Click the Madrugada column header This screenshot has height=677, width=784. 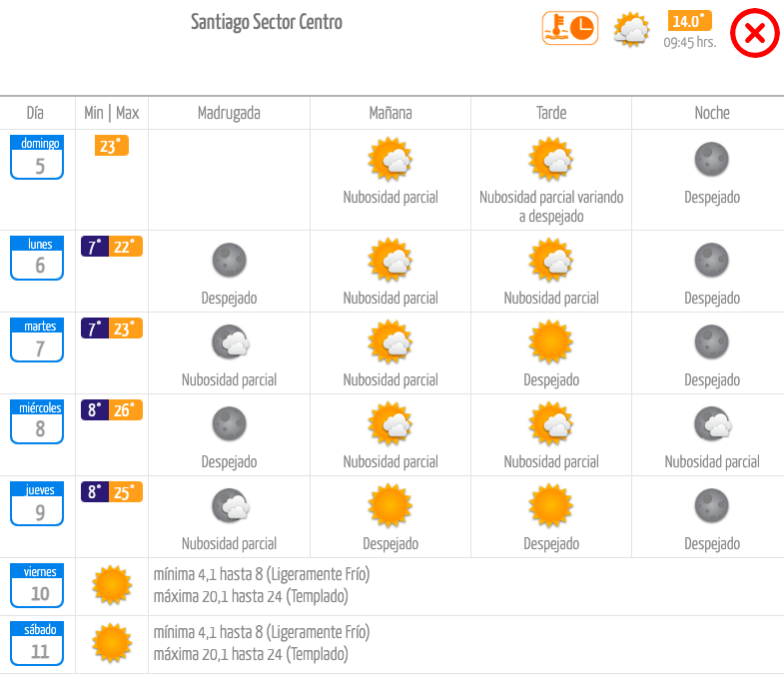pos(229,113)
